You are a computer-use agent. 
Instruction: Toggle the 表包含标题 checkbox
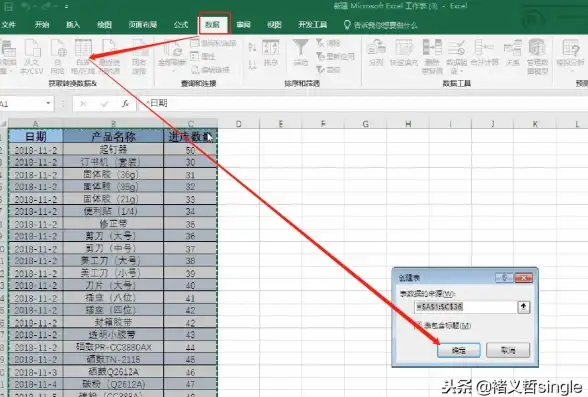click(417, 325)
